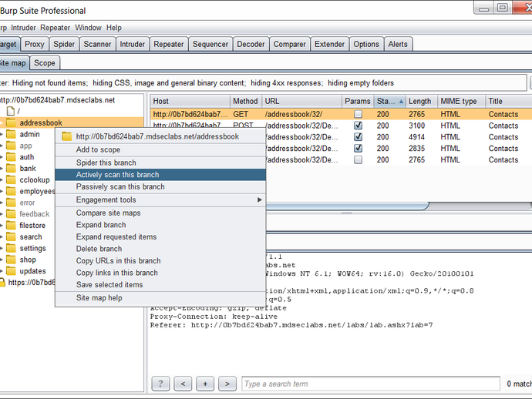This screenshot has width=532, height=399.
Task: Expand the updates tree node
Action: (2, 271)
